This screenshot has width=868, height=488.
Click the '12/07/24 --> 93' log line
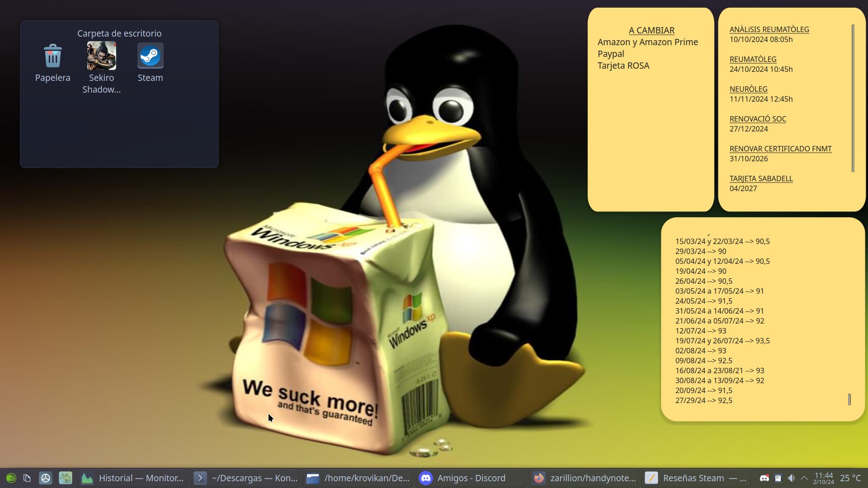coord(701,331)
